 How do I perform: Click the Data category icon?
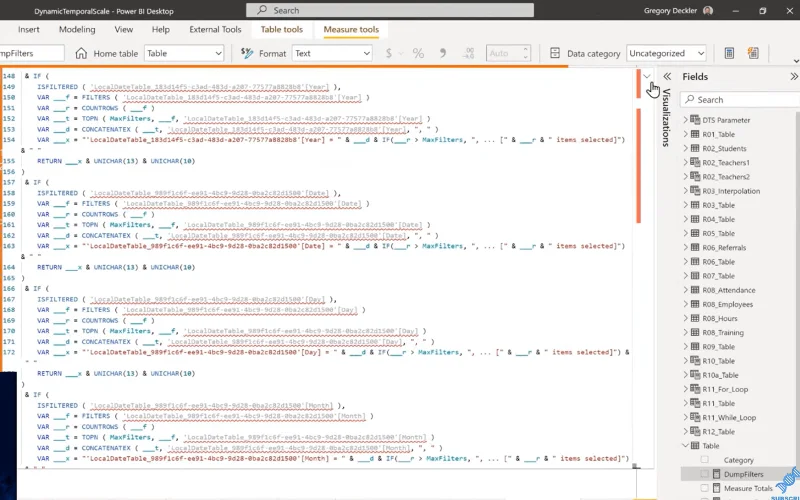tap(555, 53)
